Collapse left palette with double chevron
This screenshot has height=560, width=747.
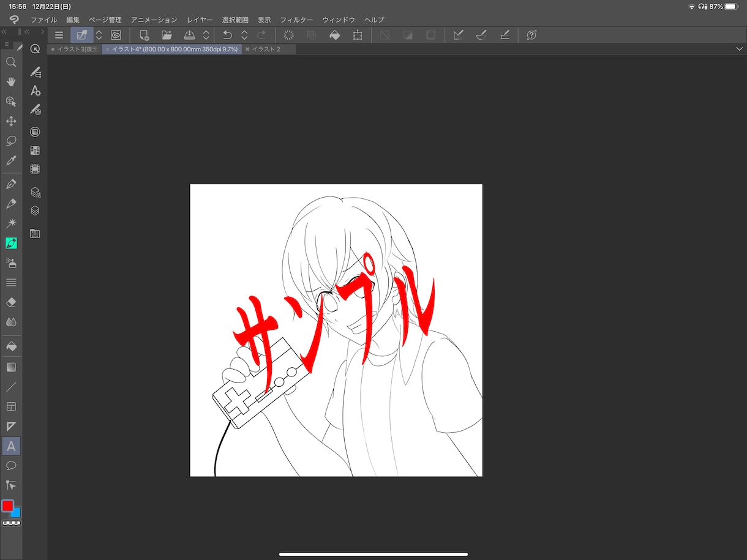tap(4, 31)
